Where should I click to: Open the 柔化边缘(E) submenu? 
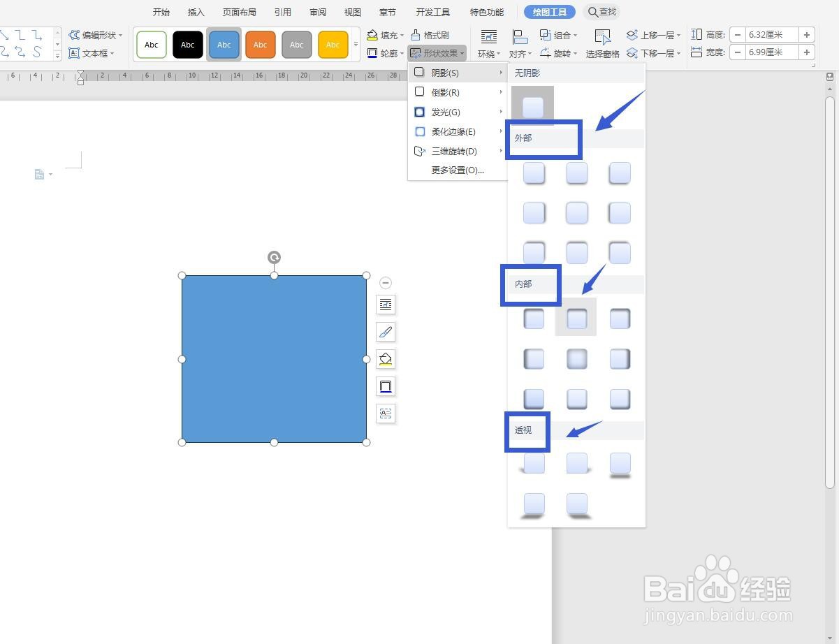click(x=458, y=131)
